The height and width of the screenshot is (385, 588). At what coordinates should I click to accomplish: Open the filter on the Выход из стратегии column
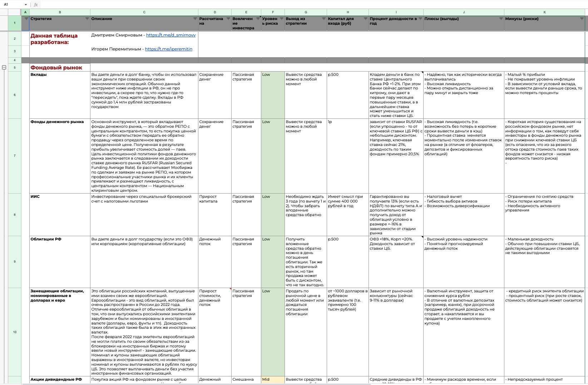coord(324,19)
